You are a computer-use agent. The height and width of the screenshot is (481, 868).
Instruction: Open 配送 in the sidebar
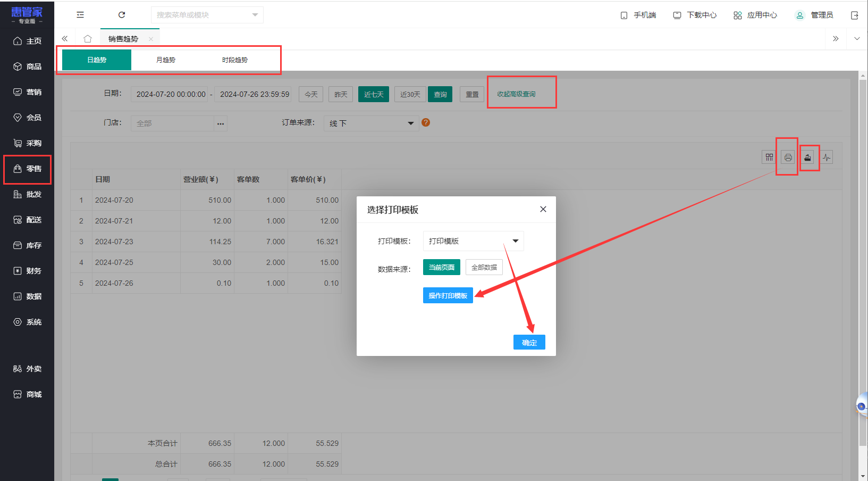coord(27,220)
